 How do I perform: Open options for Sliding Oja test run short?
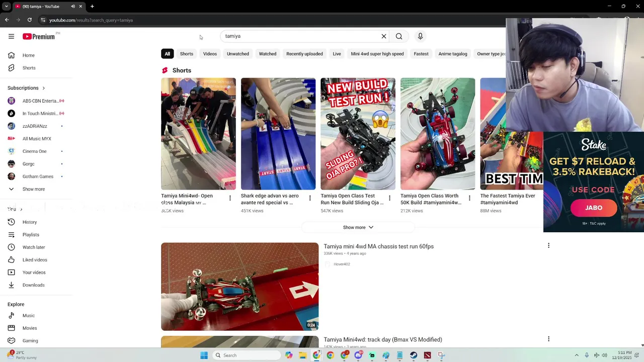point(389,198)
